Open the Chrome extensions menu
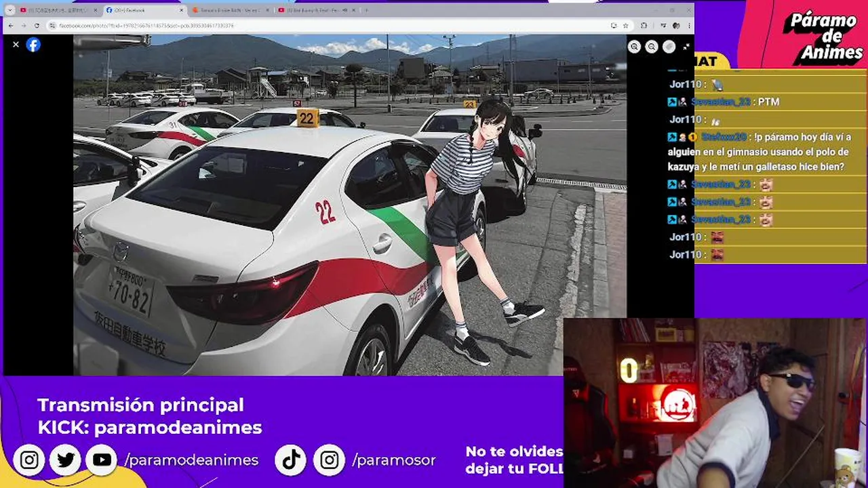Viewport: 868px width, 488px height. pos(644,26)
